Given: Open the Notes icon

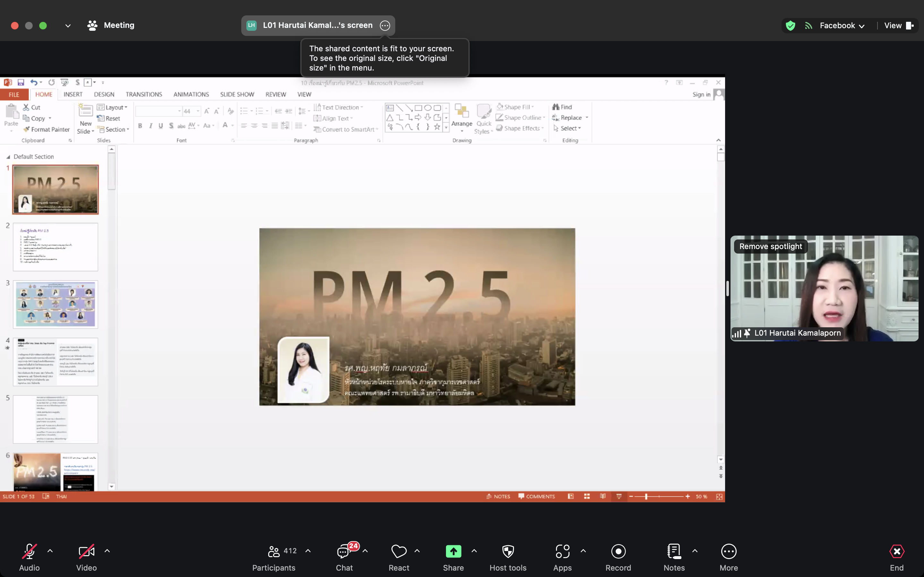Looking at the screenshot, I should click(674, 551).
